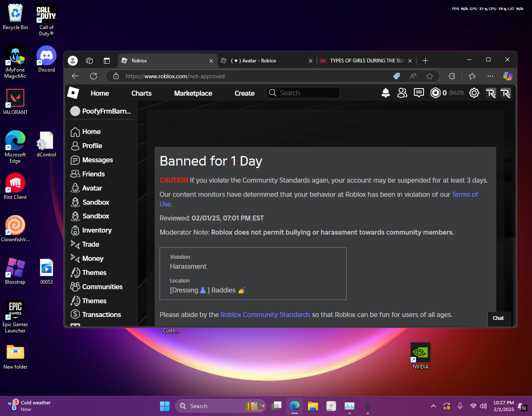
Task: Refresh the Roblox page
Action: (94, 76)
